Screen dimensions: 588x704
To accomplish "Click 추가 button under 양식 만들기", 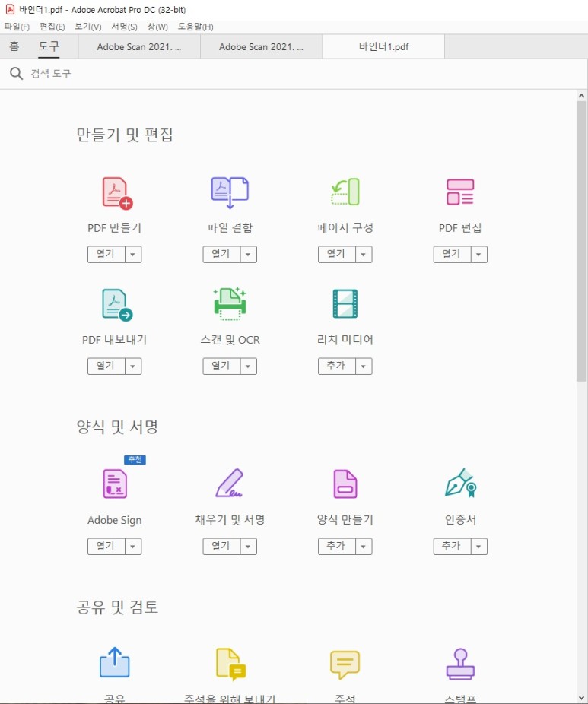I will tap(337, 547).
